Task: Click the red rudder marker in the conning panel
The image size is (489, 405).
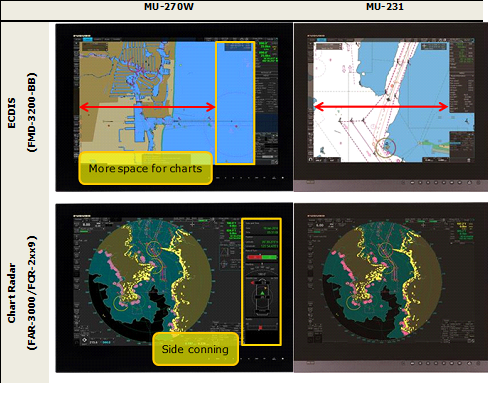Action: 260,328
